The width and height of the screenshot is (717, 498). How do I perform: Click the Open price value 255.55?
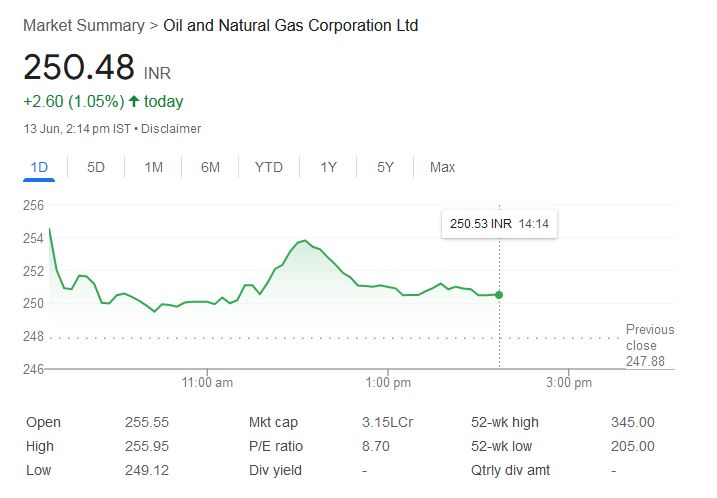(146, 422)
